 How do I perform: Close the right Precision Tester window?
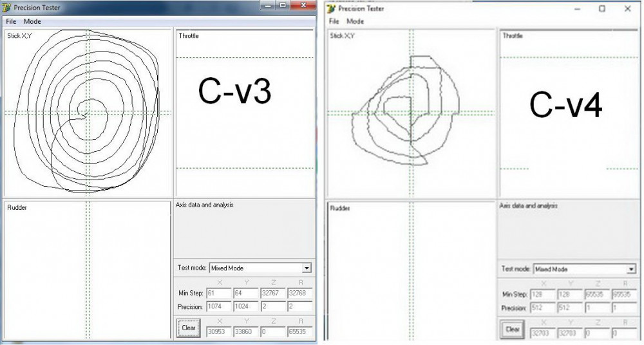[627, 8]
